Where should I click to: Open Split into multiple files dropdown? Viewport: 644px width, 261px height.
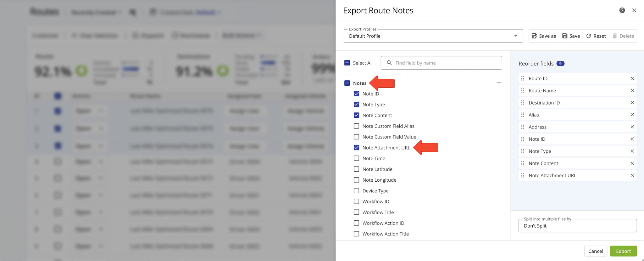tap(577, 226)
